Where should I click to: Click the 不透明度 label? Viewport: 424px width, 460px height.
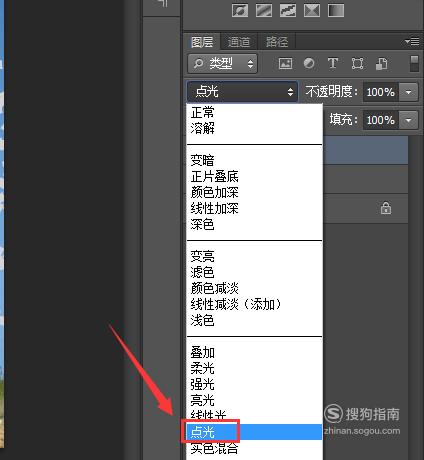[332, 91]
